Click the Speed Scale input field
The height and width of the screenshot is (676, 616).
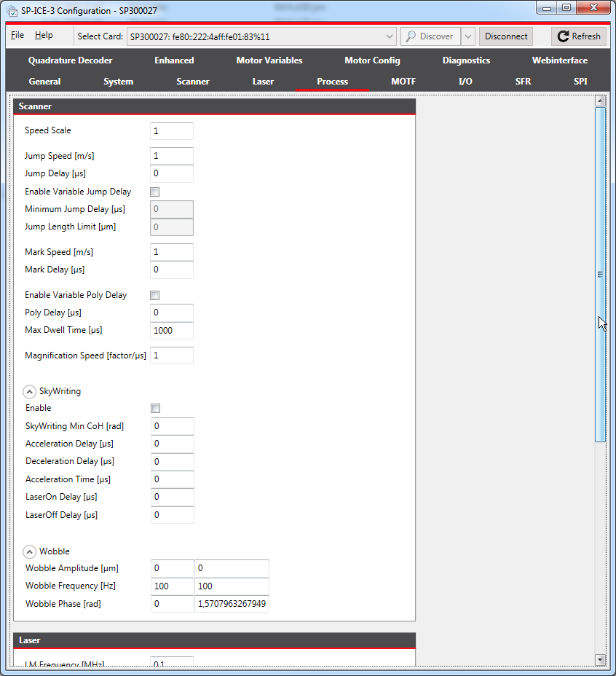172,130
